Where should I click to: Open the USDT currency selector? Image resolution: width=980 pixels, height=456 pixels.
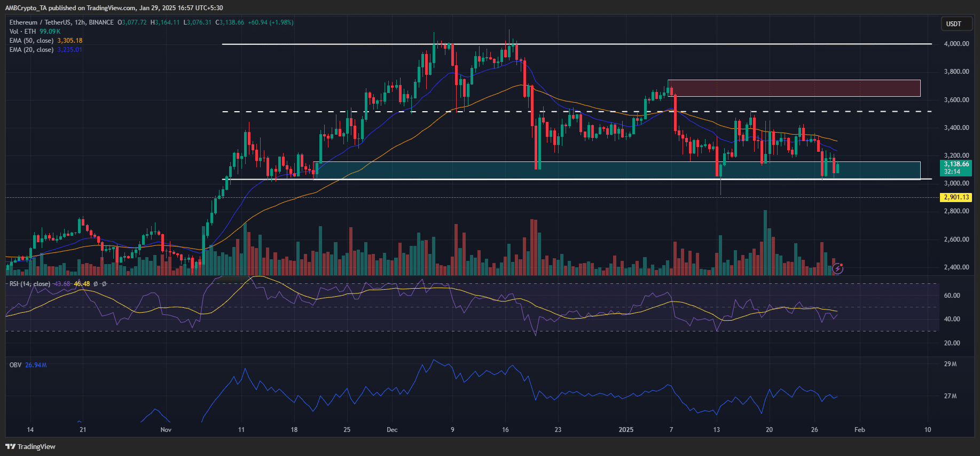[x=953, y=24]
